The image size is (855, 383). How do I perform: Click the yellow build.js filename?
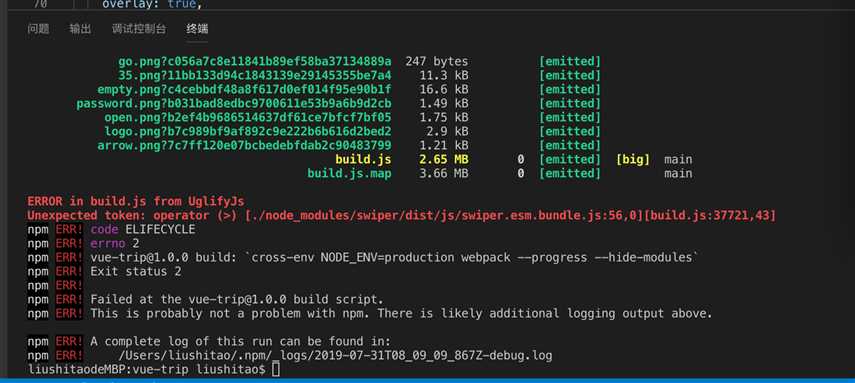point(363,159)
